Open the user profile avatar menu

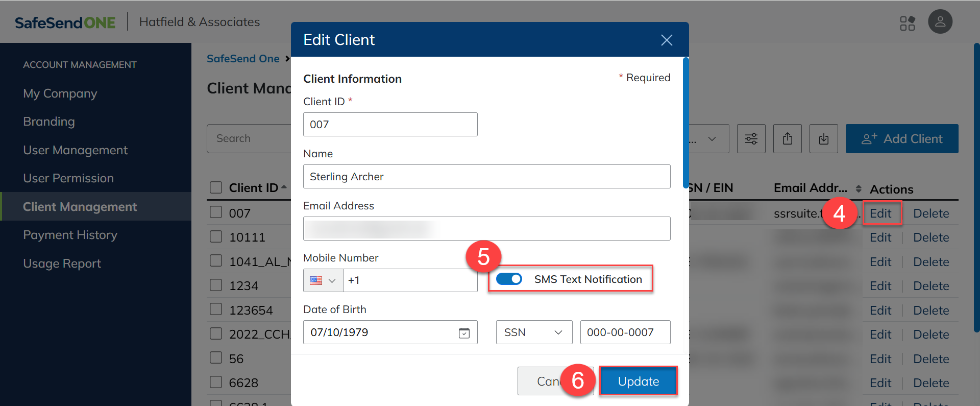(x=940, y=22)
